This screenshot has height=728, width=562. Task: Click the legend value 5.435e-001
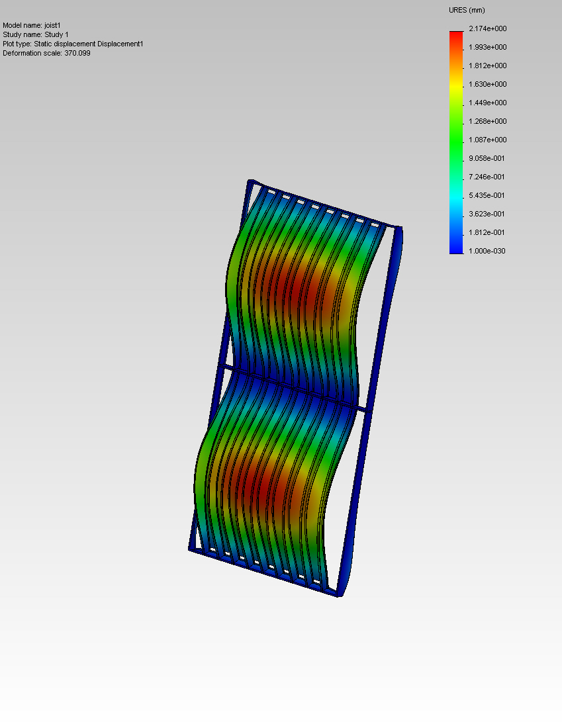coord(487,196)
